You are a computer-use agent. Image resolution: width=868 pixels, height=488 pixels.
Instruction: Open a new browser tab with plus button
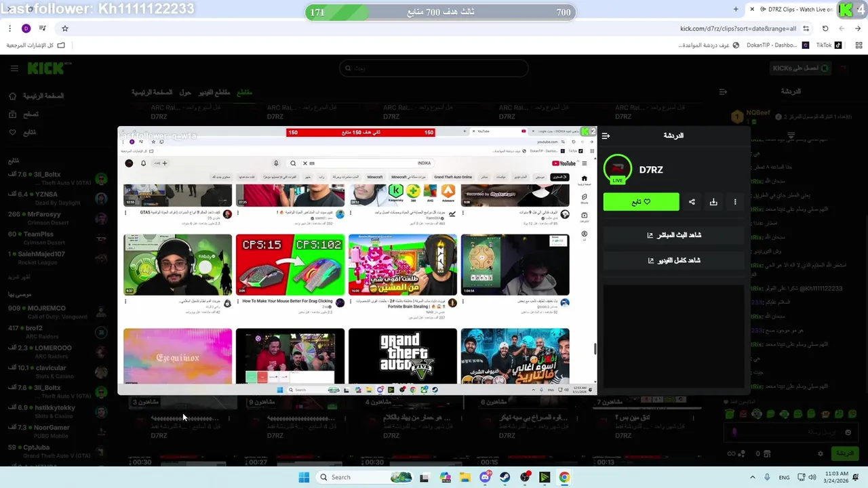click(x=736, y=9)
